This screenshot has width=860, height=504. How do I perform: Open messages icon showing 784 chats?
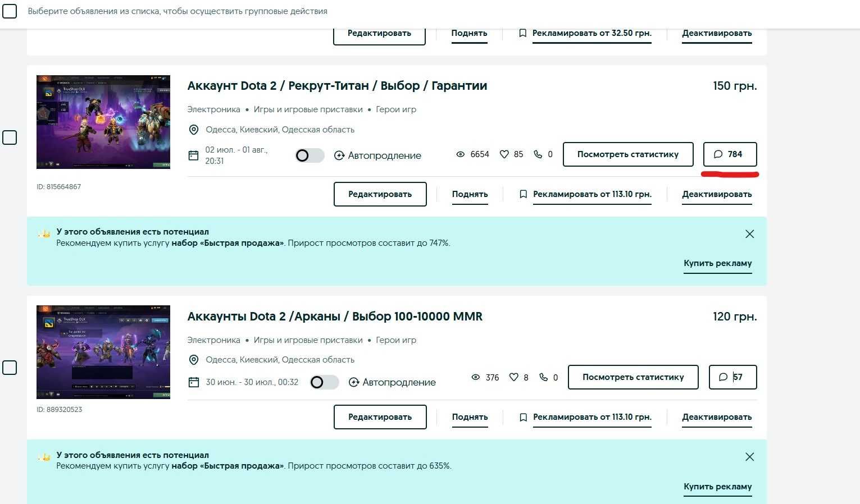[x=730, y=154]
